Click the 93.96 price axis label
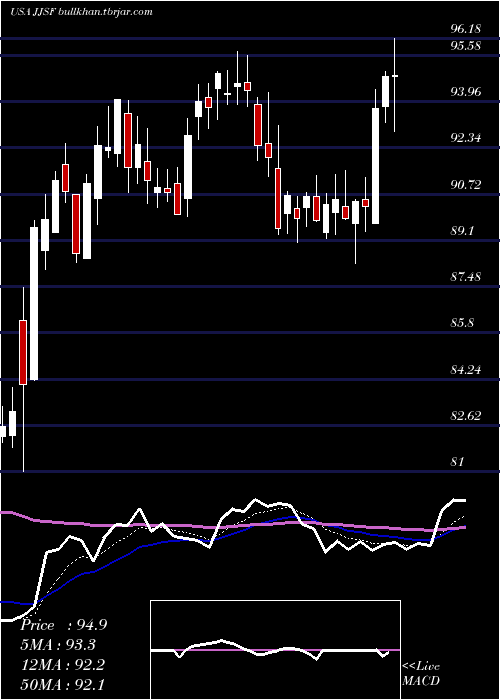 coord(466,92)
